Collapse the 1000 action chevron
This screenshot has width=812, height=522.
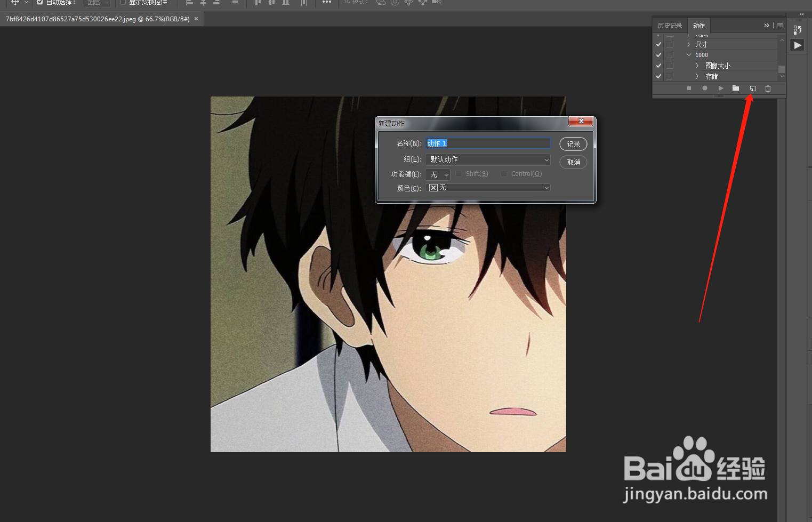click(688, 55)
